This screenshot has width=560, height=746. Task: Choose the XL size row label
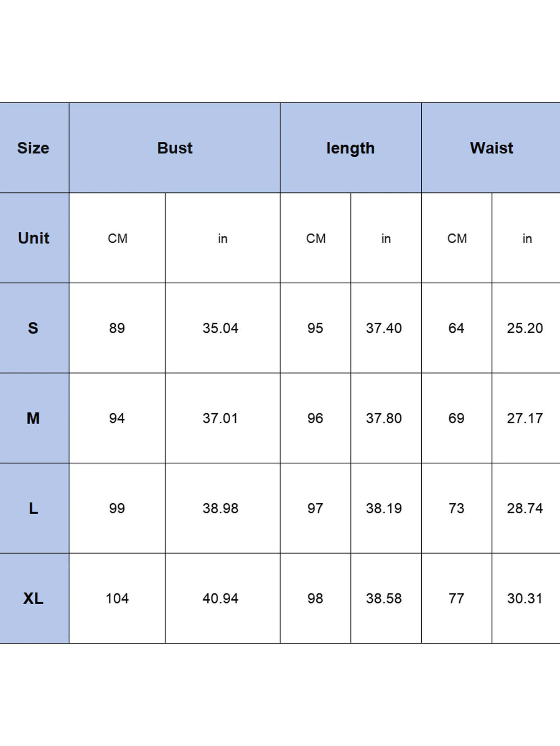[34, 598]
